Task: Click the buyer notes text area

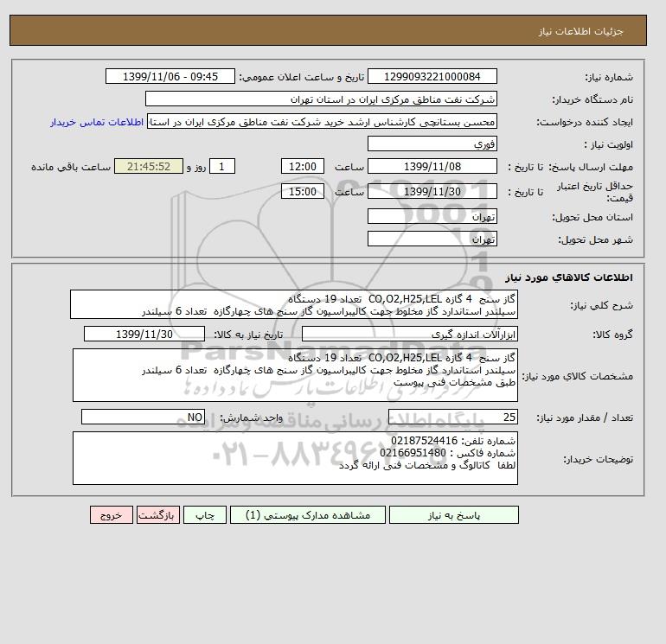Action: (295, 458)
